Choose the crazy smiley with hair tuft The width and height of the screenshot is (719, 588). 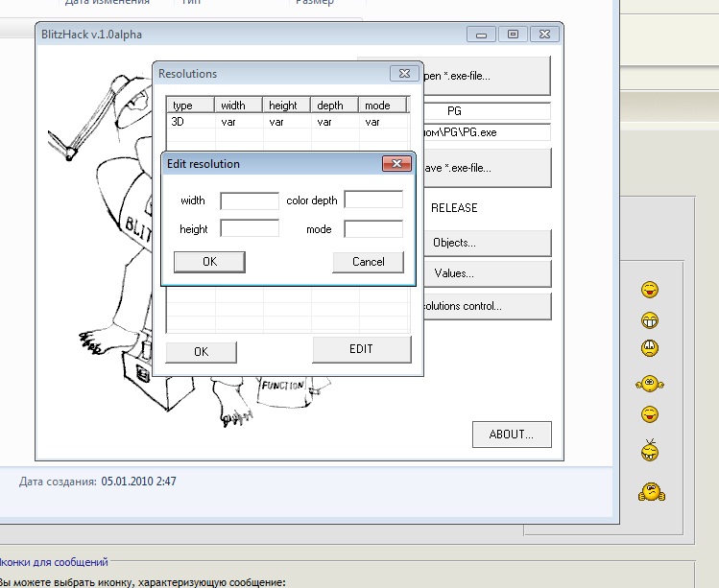(650, 451)
